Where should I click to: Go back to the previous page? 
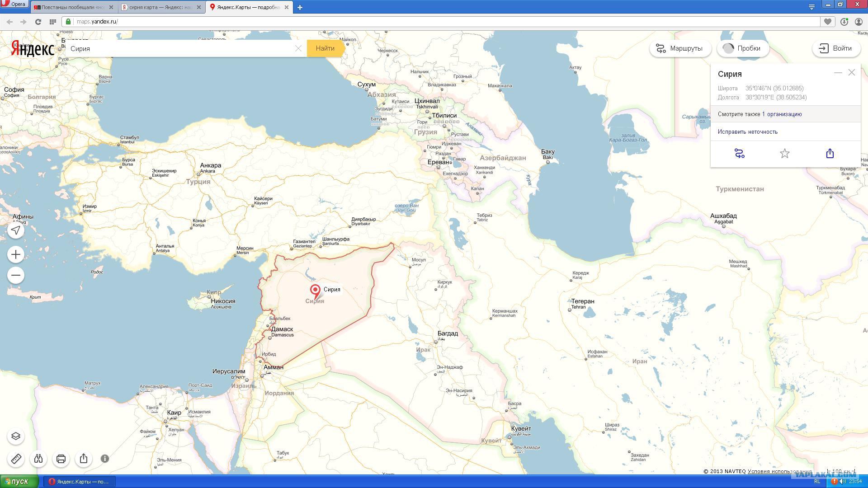10,22
